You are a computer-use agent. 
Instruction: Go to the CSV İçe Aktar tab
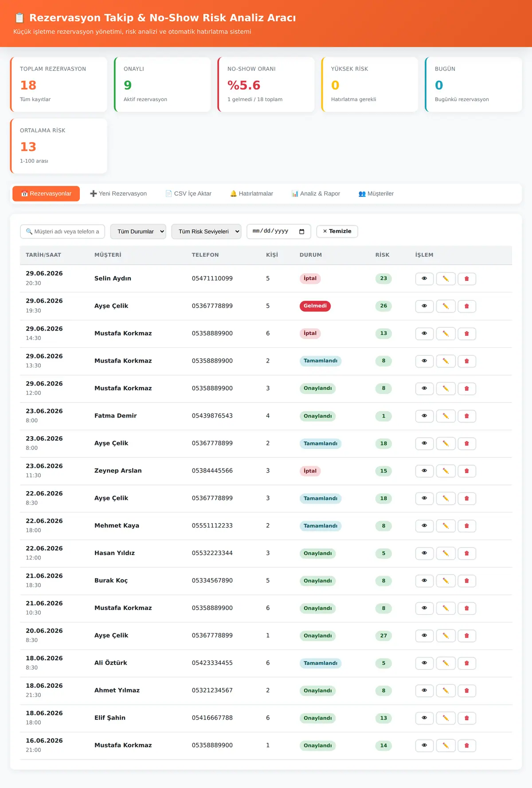click(x=188, y=193)
